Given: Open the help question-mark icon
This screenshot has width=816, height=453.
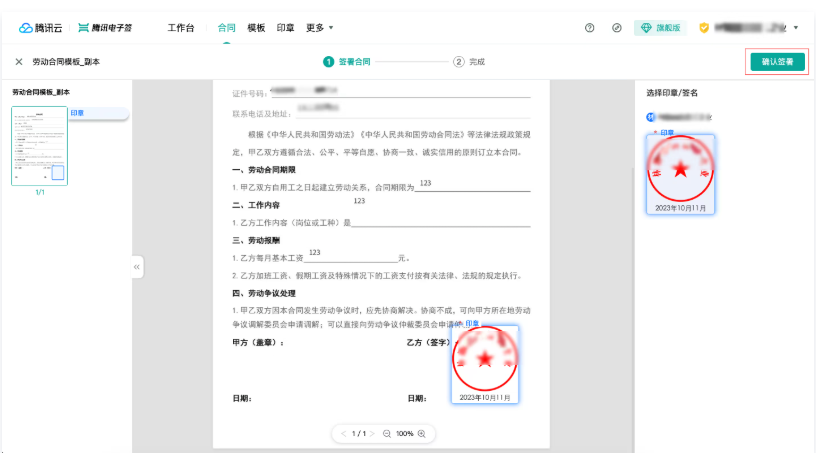Looking at the screenshot, I should [589, 28].
